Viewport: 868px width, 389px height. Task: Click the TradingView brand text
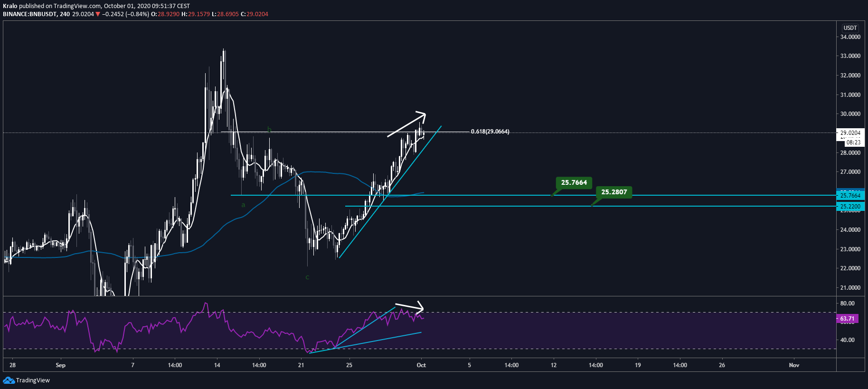pyautogui.click(x=33, y=380)
